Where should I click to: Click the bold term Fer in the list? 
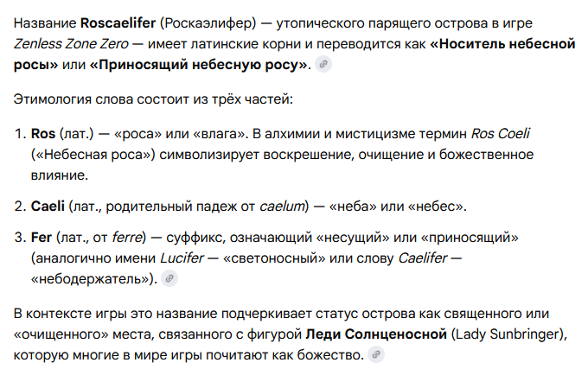[x=42, y=237]
